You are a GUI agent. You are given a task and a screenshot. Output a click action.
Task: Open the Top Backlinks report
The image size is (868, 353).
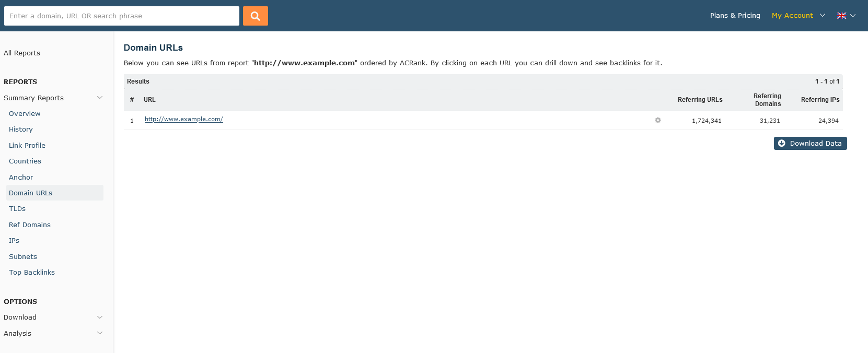[32, 273]
